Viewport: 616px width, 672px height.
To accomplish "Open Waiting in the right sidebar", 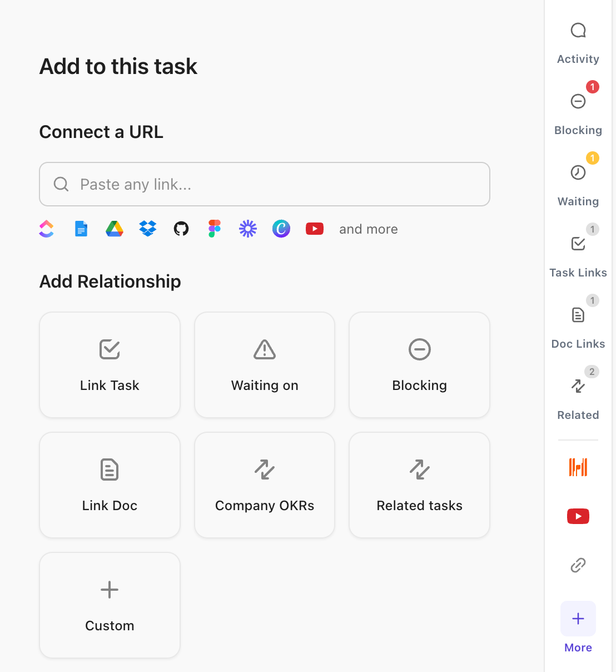I will pos(578,174).
